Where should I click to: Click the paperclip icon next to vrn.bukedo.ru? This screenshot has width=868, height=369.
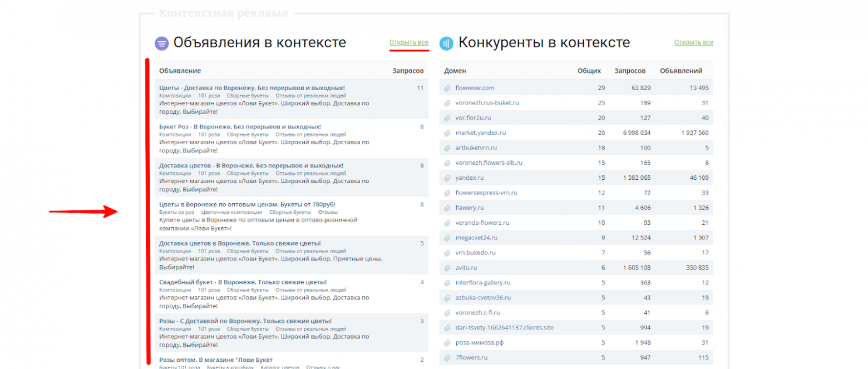(x=447, y=253)
